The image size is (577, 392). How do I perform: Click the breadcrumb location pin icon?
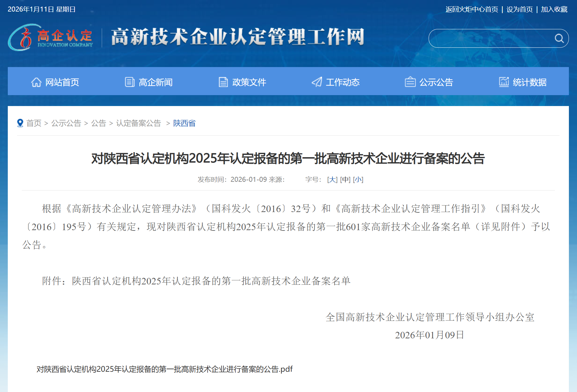[x=20, y=123]
